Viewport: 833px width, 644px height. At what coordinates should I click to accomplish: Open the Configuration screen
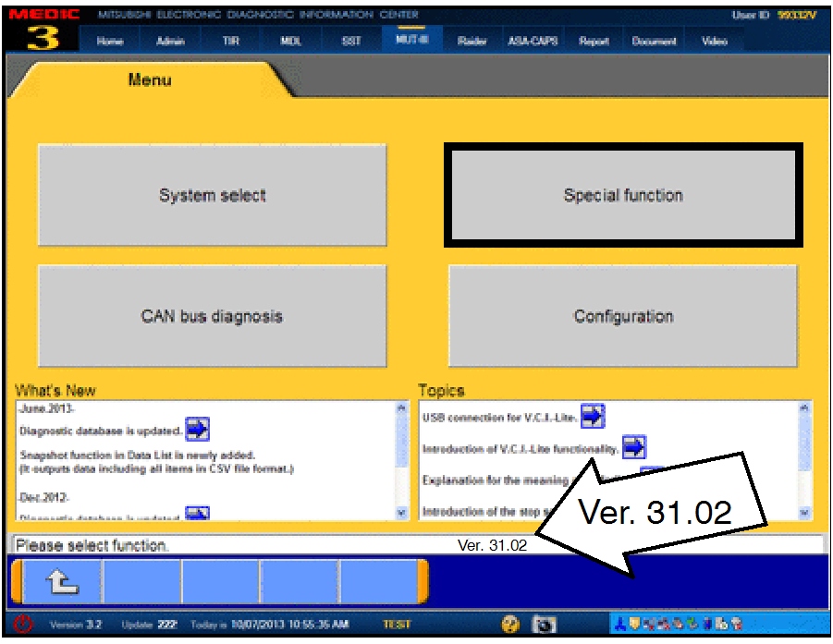point(623,316)
